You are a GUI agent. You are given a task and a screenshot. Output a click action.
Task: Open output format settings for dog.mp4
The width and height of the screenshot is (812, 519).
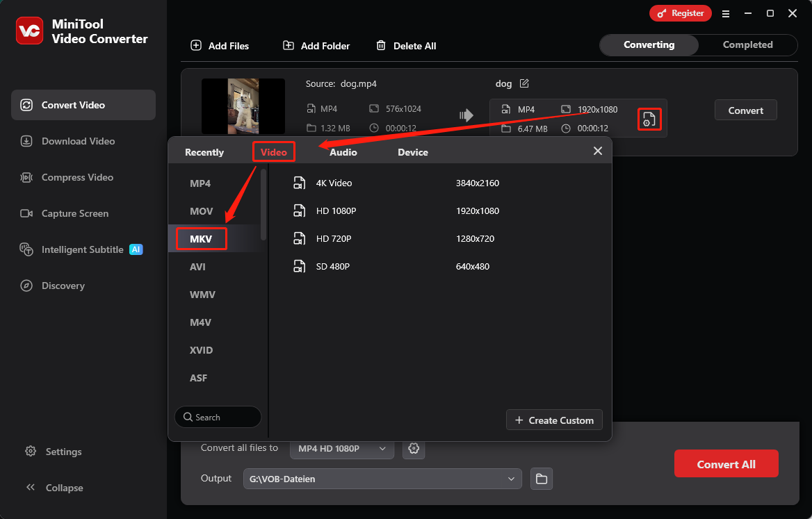click(x=649, y=118)
